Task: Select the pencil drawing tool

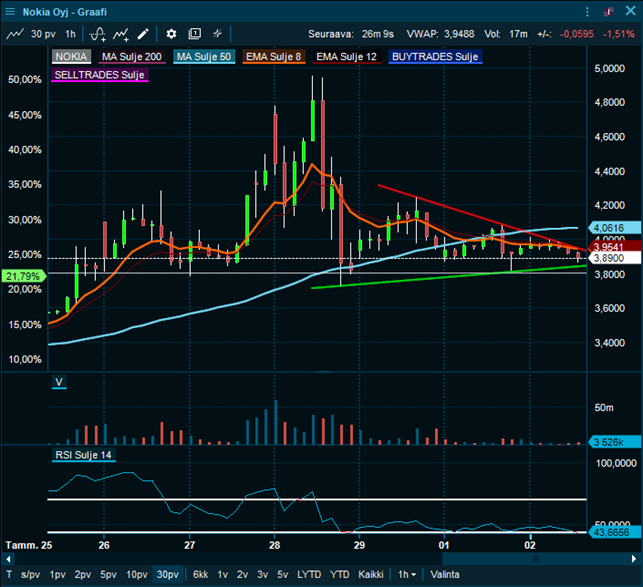Action: [143, 33]
